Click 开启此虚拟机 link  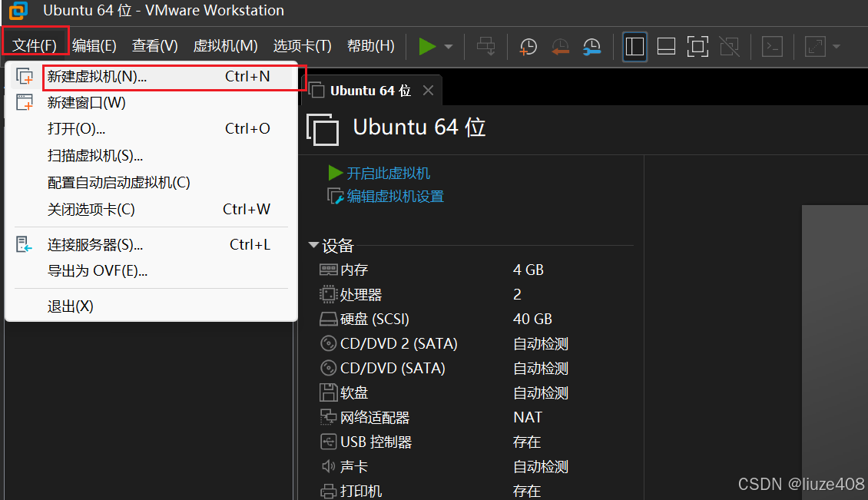pyautogui.click(x=388, y=174)
